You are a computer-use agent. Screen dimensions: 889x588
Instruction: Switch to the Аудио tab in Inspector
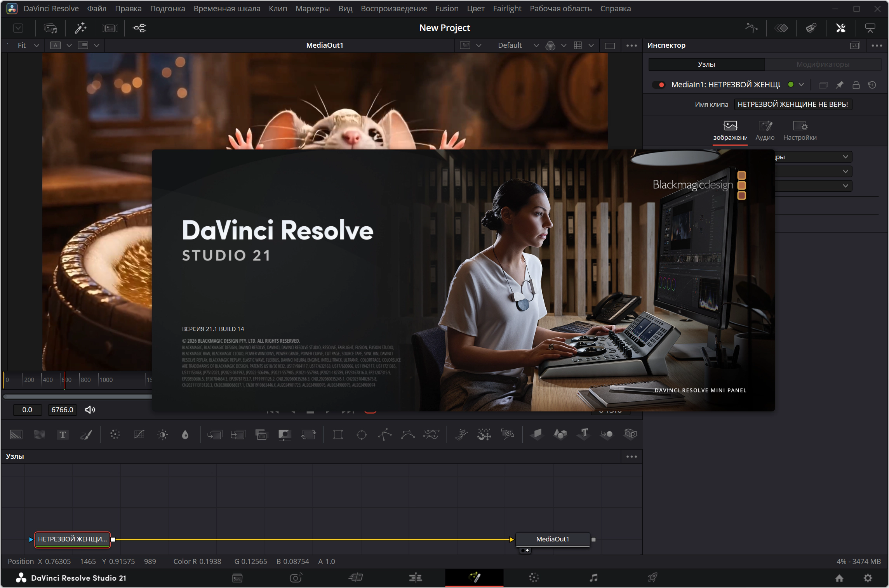[x=765, y=131]
